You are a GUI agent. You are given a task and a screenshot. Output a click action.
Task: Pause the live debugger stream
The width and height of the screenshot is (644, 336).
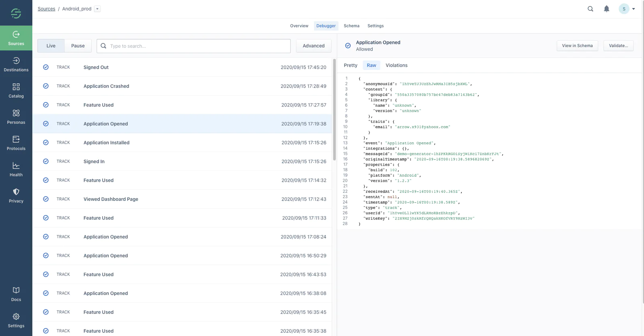[78, 46]
